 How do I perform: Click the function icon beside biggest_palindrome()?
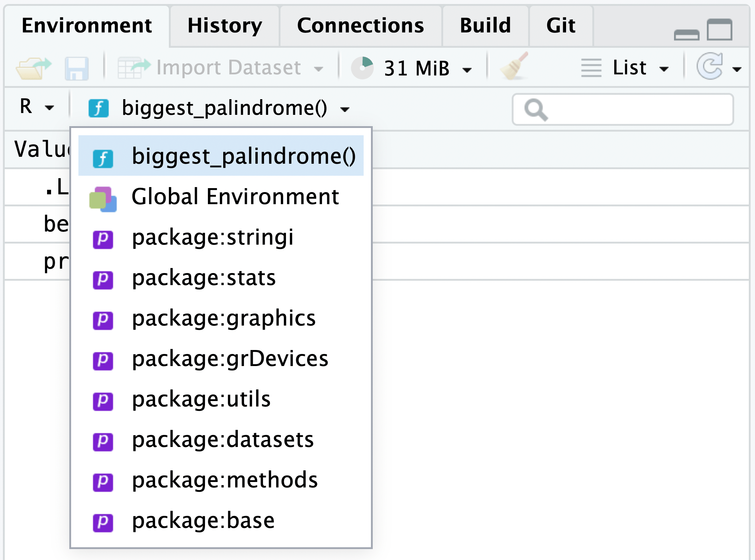tap(98, 108)
